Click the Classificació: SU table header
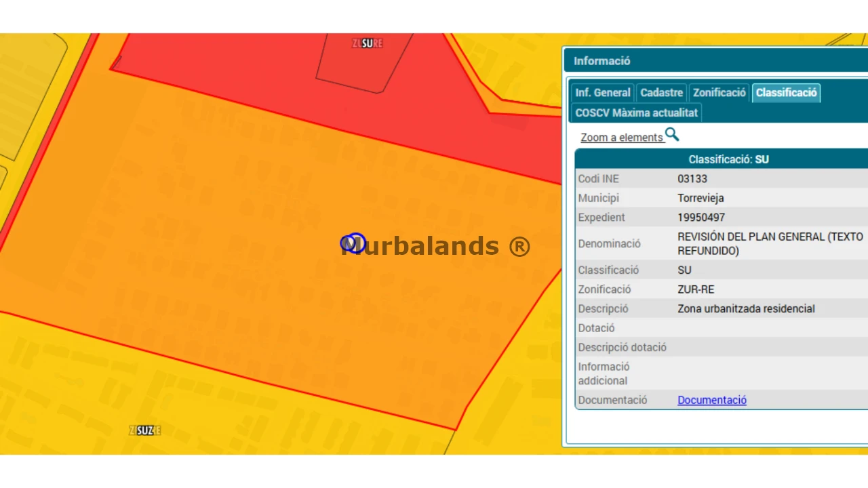868x488 pixels. click(x=728, y=159)
